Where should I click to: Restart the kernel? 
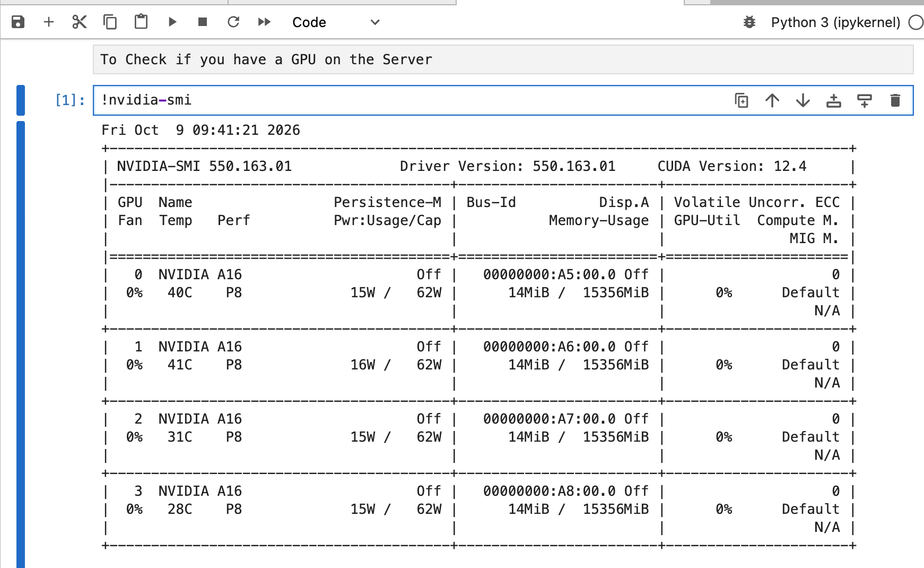click(233, 22)
